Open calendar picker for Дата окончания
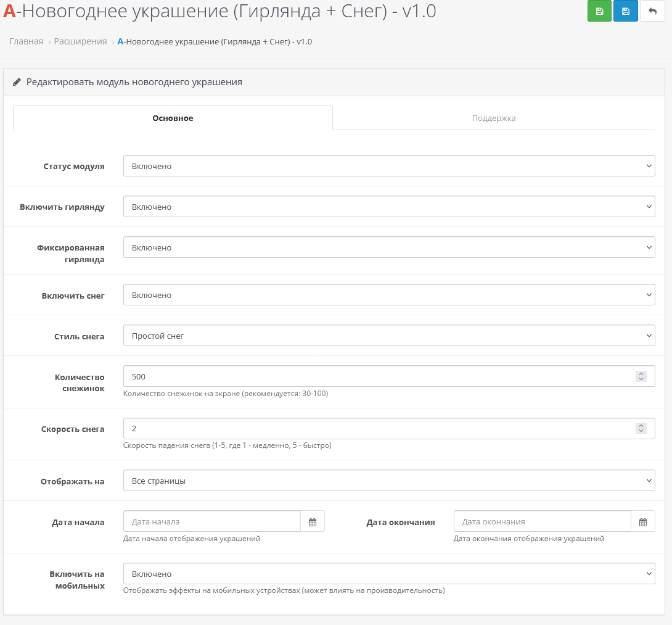672x625 pixels. coord(643,522)
